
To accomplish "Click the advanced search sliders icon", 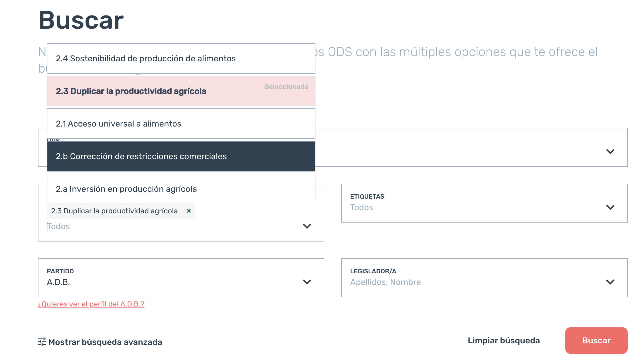I will (x=42, y=342).
